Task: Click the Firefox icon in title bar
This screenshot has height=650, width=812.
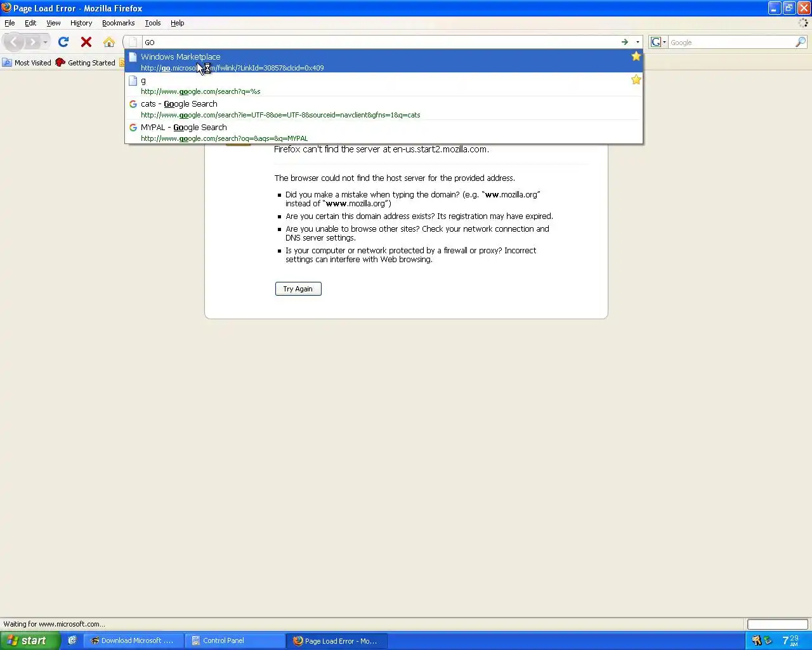Action: [x=6, y=8]
